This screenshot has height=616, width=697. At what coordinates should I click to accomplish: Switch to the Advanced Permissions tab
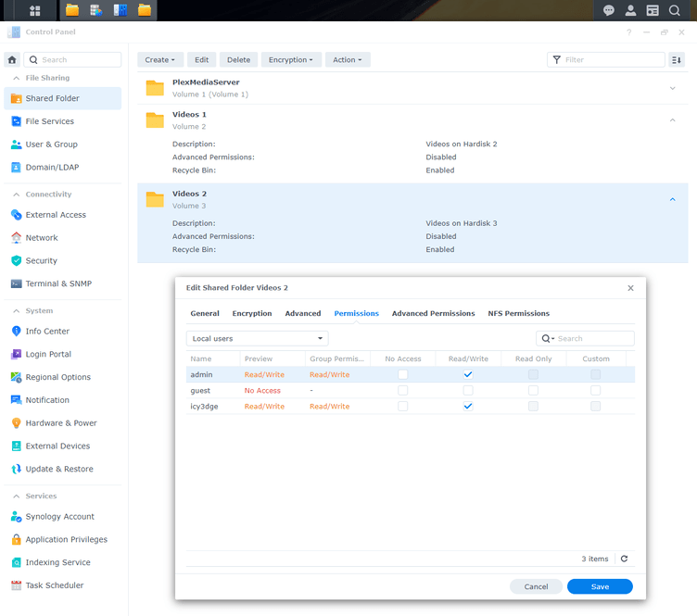pyautogui.click(x=434, y=313)
